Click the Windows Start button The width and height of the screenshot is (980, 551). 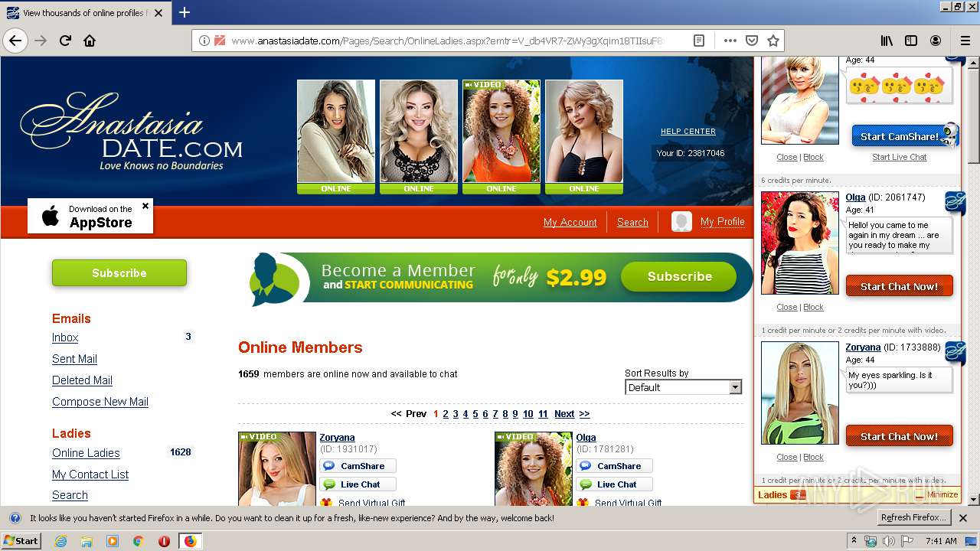(21, 541)
